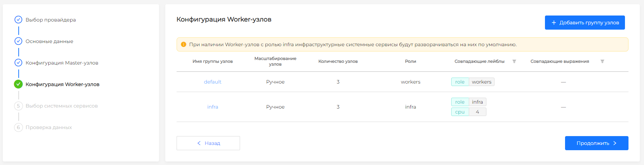
Task: Click the checkmark icon for Конфигурация Master-узлов
Action: (18, 63)
